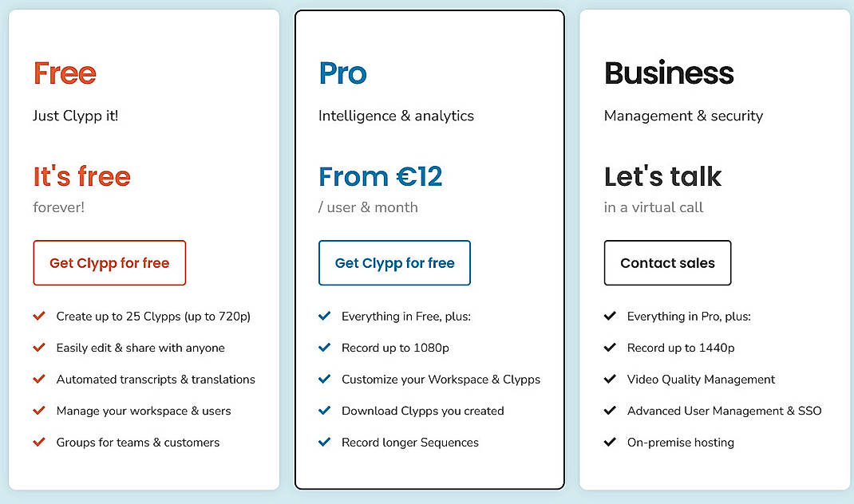Click the checkmark beside 'Groups for teams & customers'
This screenshot has width=854, height=504.
(38, 442)
